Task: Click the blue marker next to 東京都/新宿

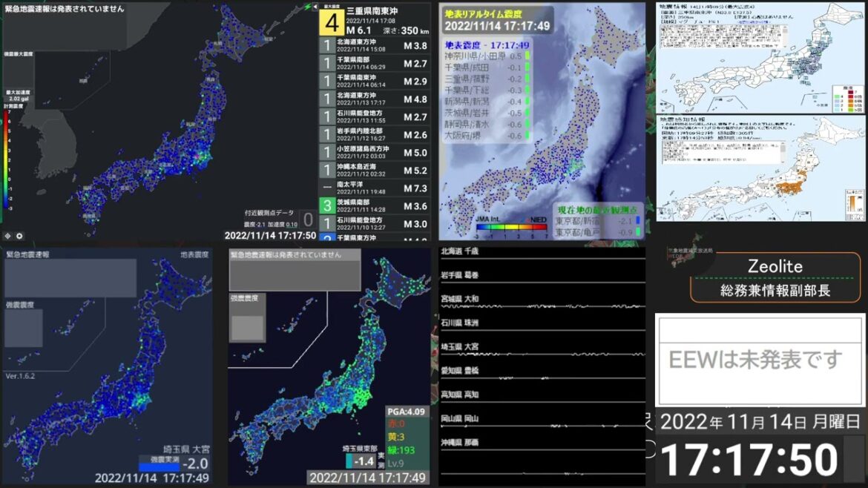Action: point(637,220)
